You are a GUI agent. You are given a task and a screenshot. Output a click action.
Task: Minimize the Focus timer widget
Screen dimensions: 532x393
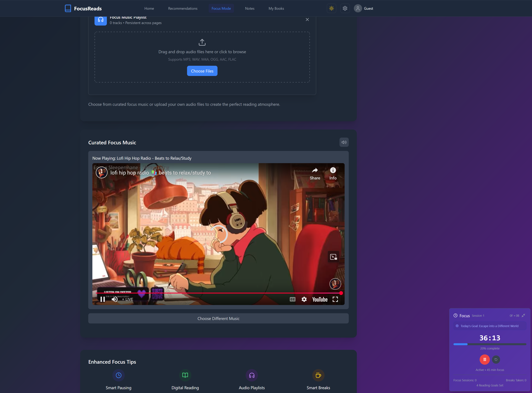pyautogui.click(x=523, y=315)
